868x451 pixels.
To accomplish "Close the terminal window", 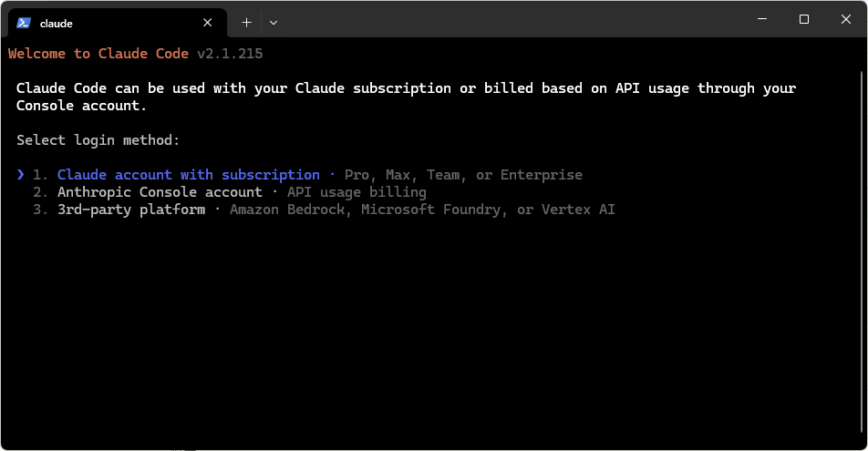I will (x=846, y=19).
